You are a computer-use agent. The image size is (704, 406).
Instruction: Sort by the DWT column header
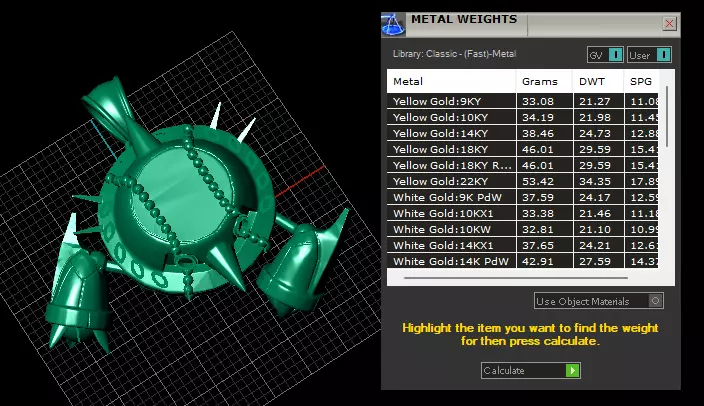point(598,81)
